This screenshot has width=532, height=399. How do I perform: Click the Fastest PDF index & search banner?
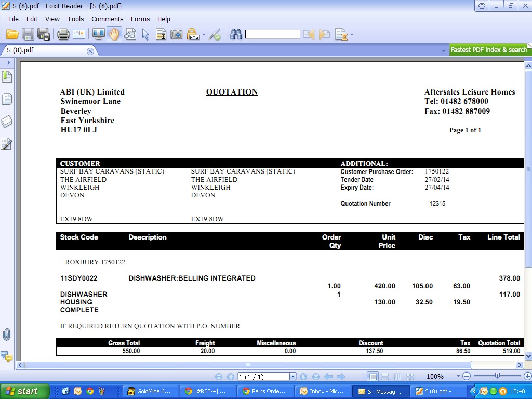coord(488,50)
